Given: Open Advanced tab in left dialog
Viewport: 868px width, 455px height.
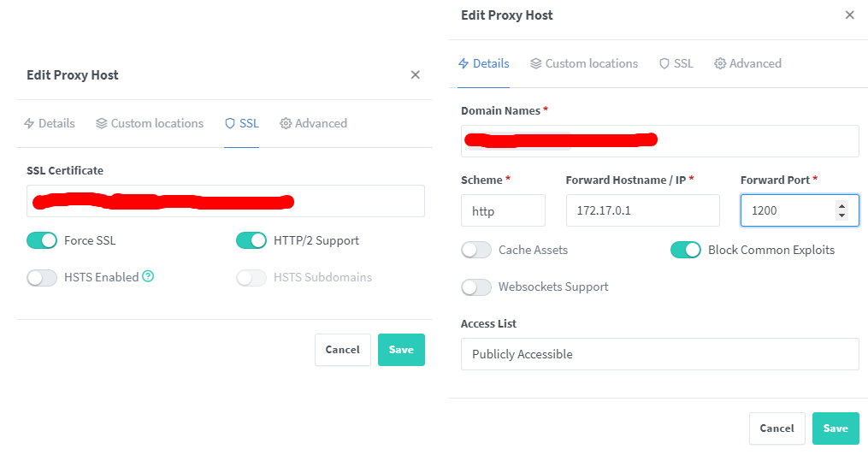Looking at the screenshot, I should click(x=313, y=123).
